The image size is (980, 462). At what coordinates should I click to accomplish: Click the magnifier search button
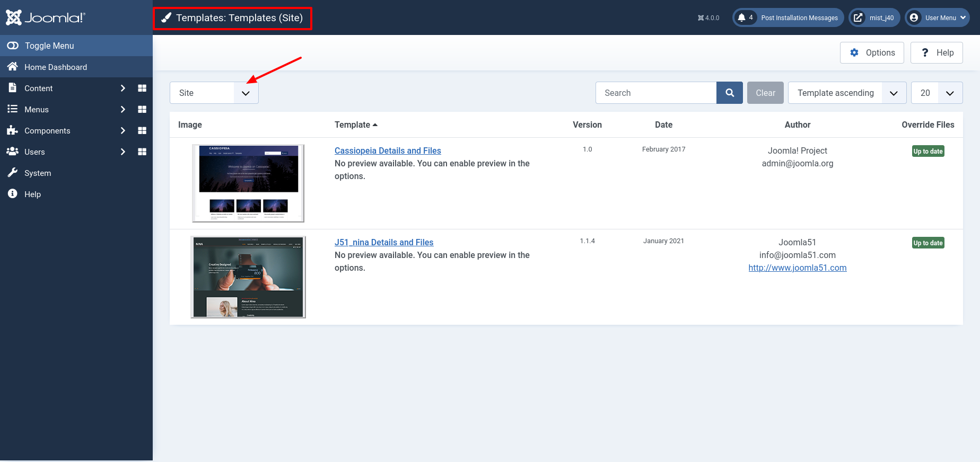click(x=730, y=93)
